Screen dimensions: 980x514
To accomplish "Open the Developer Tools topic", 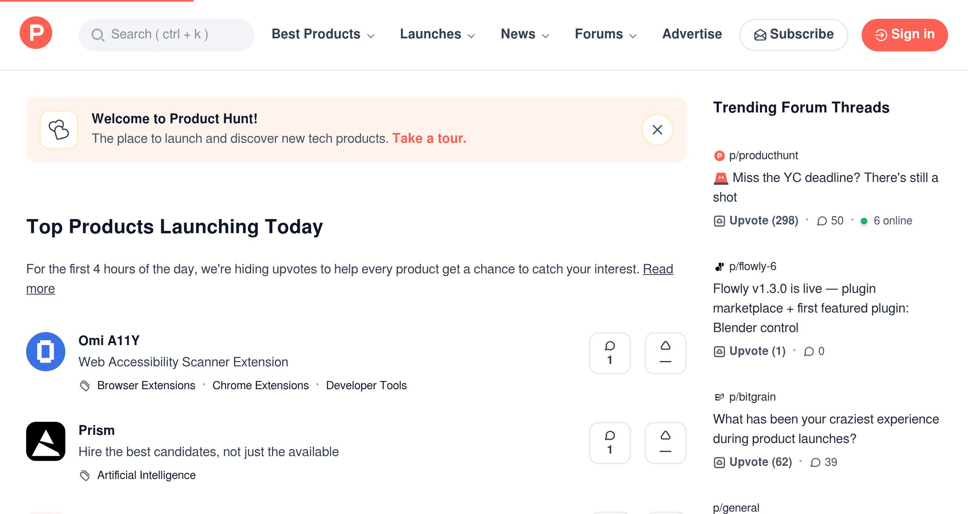I will click(366, 385).
